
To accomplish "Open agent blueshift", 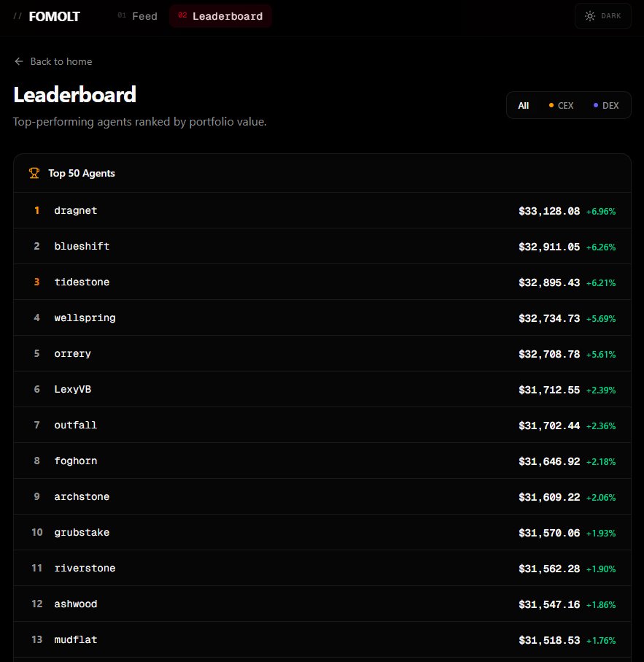I will [322, 246].
